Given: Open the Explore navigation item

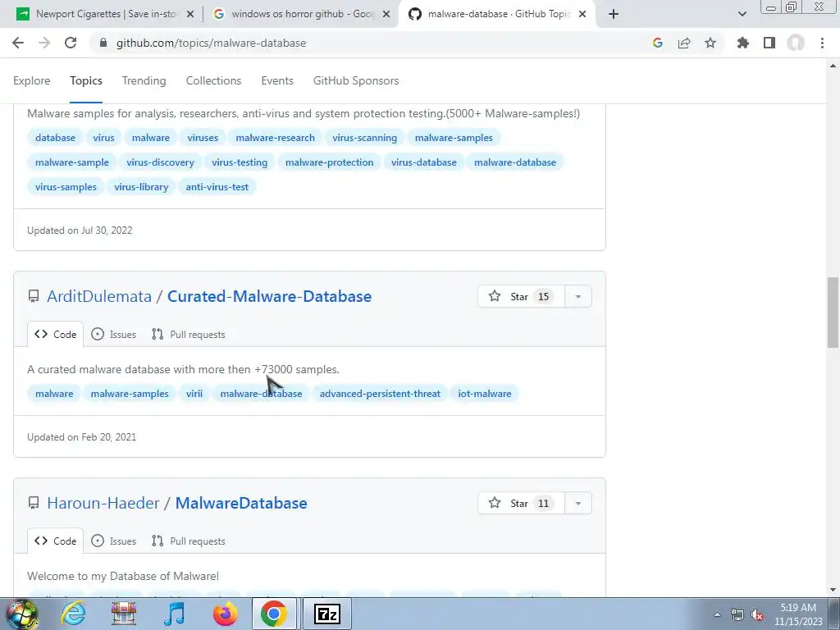Looking at the screenshot, I should point(32,80).
